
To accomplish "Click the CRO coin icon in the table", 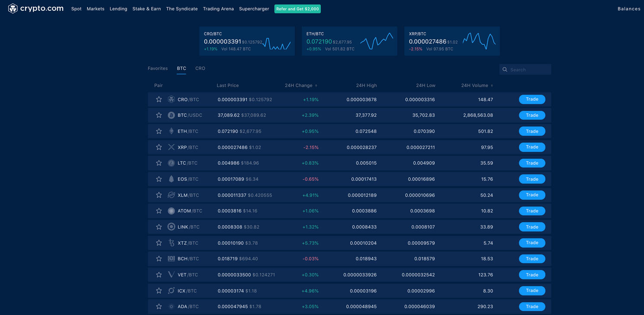I will pyautogui.click(x=171, y=100).
